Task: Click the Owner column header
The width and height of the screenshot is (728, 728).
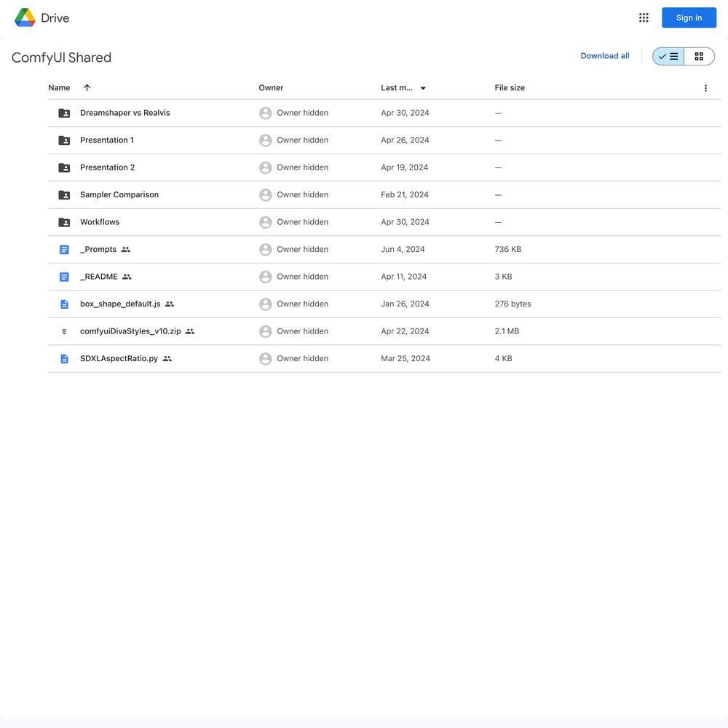Action: pyautogui.click(x=271, y=88)
